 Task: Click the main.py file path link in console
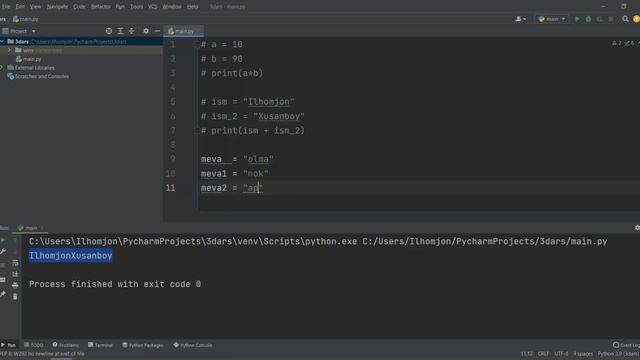(485, 242)
